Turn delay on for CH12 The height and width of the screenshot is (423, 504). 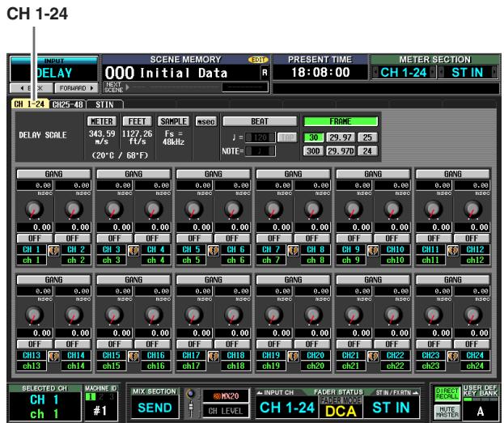(472, 239)
